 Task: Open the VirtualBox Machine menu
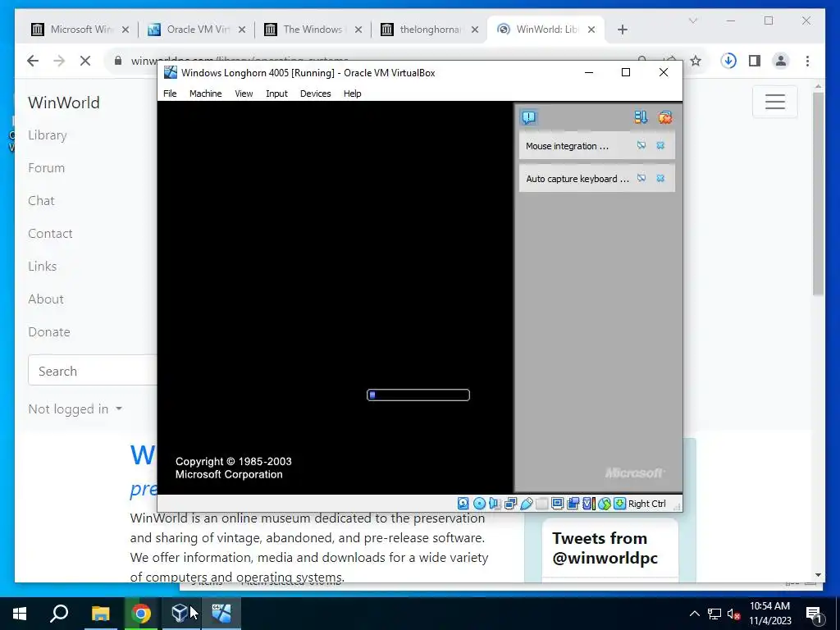coord(206,94)
